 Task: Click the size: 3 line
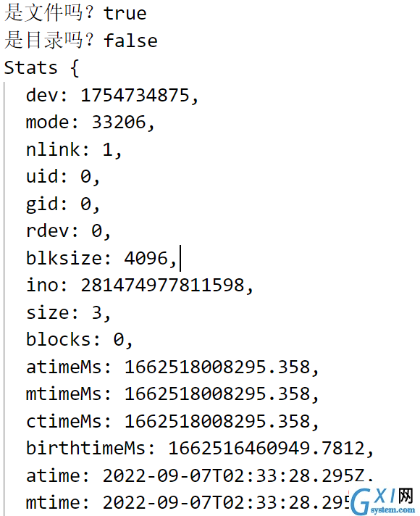(68, 312)
